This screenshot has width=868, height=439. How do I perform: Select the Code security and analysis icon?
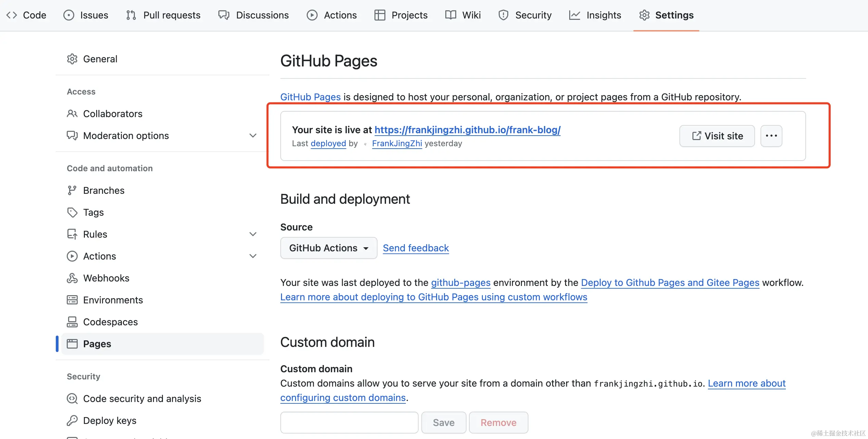72,399
